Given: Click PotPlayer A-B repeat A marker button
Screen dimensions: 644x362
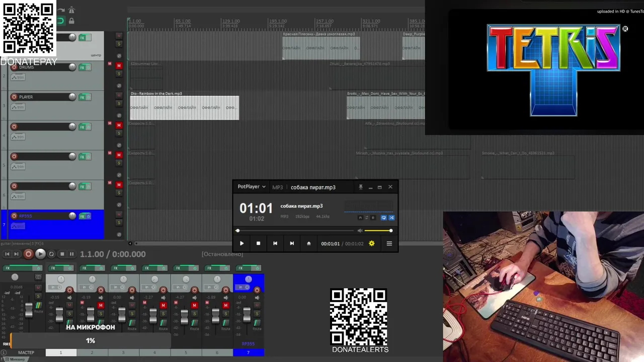Looking at the screenshot, I should [x=360, y=218].
